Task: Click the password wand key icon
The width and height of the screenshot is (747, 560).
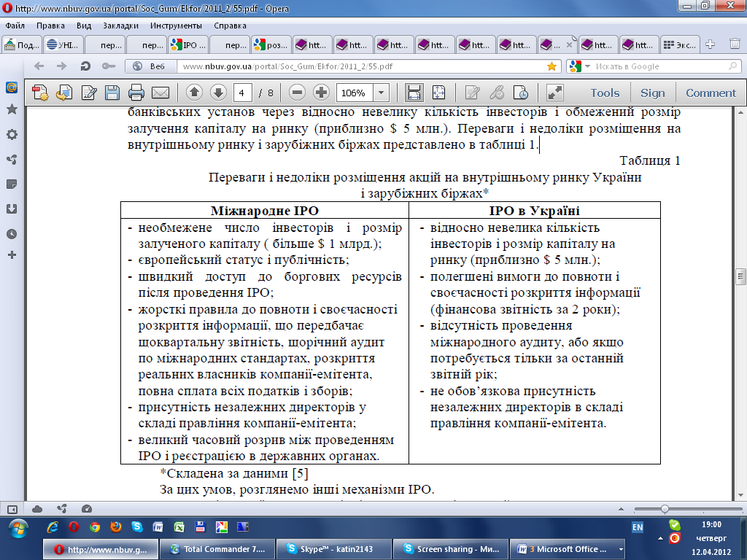Action: click(x=109, y=66)
